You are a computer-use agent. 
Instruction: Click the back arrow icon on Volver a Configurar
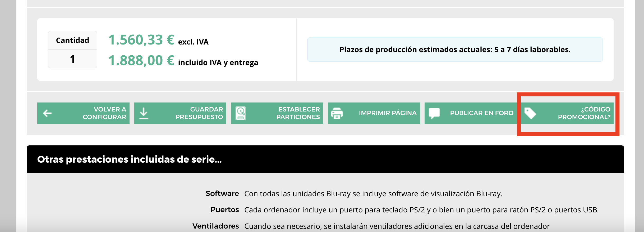(x=47, y=113)
